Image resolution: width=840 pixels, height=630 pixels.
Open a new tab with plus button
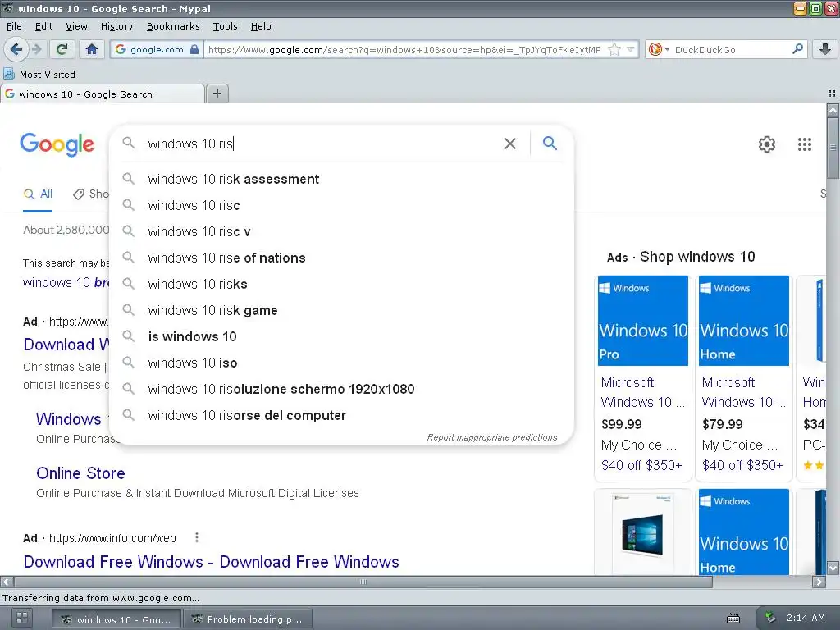tap(217, 94)
